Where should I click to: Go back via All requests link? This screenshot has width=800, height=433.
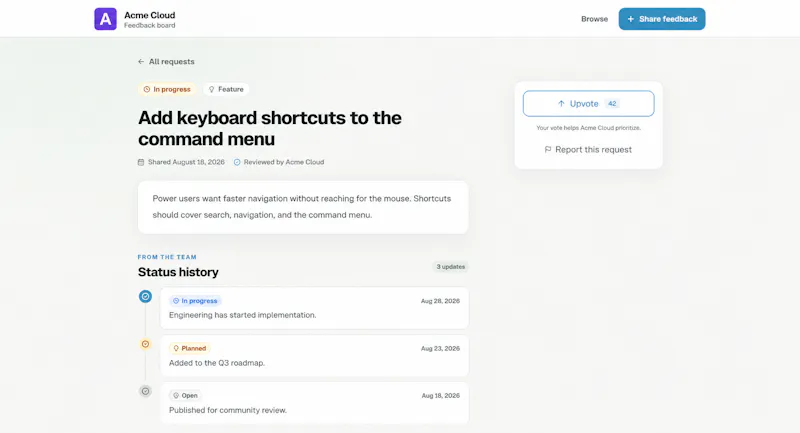pos(166,62)
